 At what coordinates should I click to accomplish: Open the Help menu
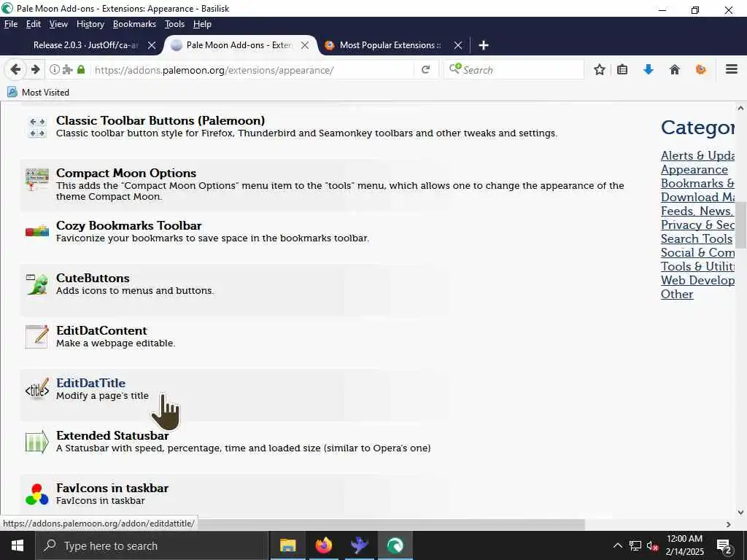202,24
